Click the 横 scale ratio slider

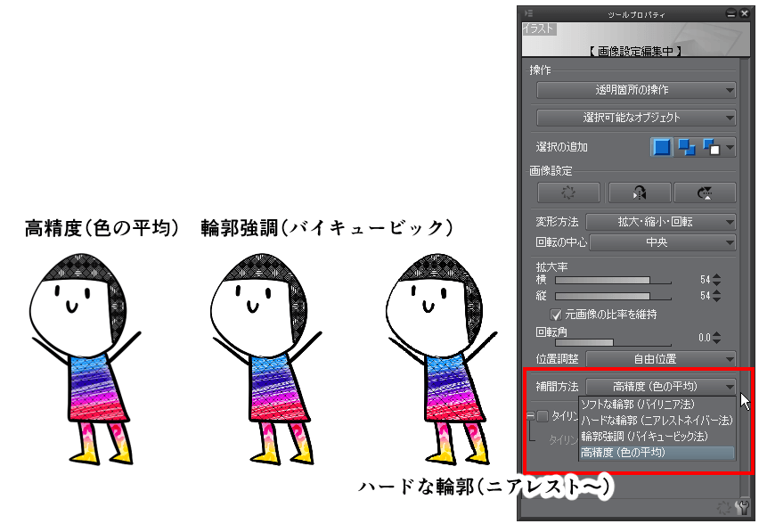(613, 281)
